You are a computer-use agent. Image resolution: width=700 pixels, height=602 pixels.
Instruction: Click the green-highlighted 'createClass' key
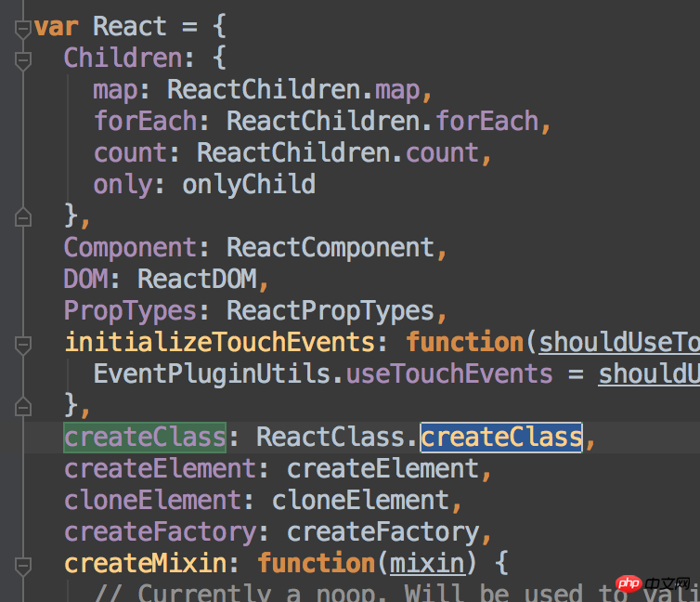coord(145,438)
